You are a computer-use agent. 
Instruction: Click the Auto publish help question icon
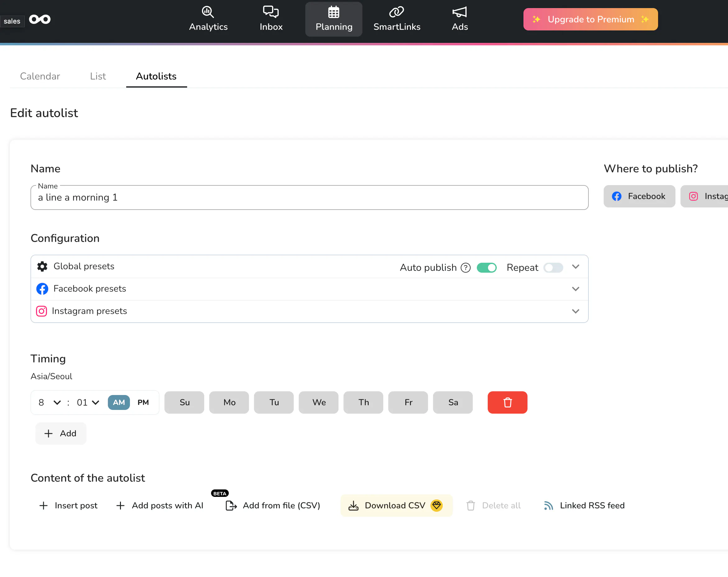466,268
